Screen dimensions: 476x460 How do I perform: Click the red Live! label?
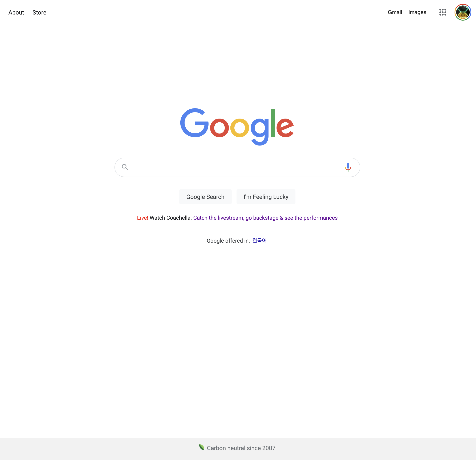point(142,218)
